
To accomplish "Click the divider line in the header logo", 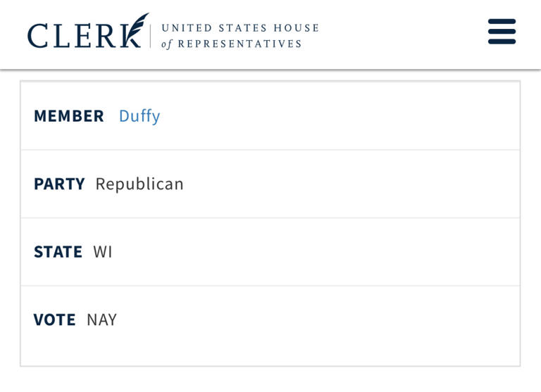I will click(x=150, y=35).
